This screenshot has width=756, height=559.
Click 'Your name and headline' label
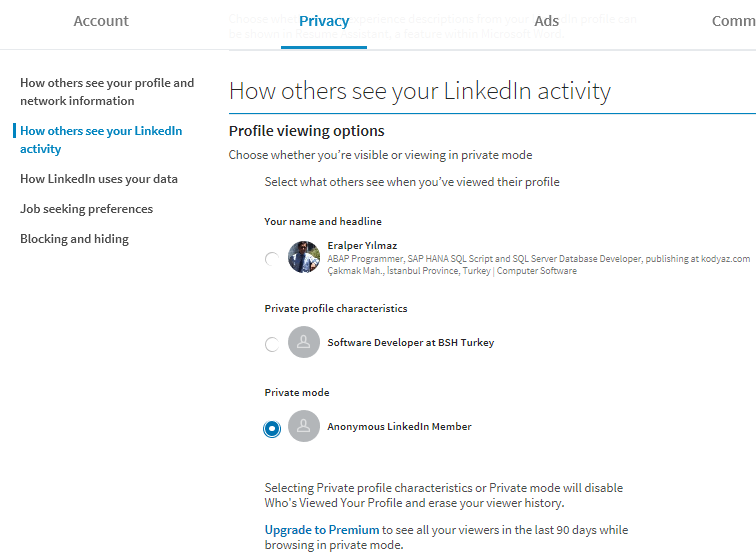pos(323,221)
